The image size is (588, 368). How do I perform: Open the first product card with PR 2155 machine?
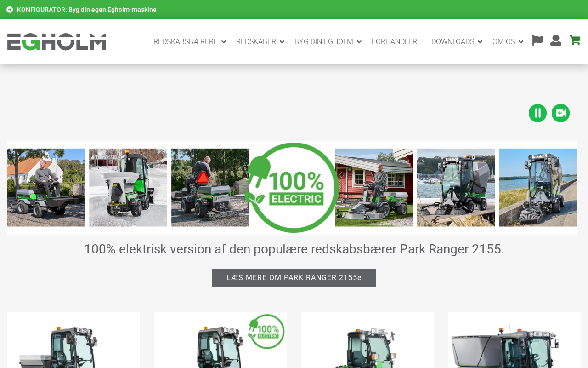pos(73,340)
